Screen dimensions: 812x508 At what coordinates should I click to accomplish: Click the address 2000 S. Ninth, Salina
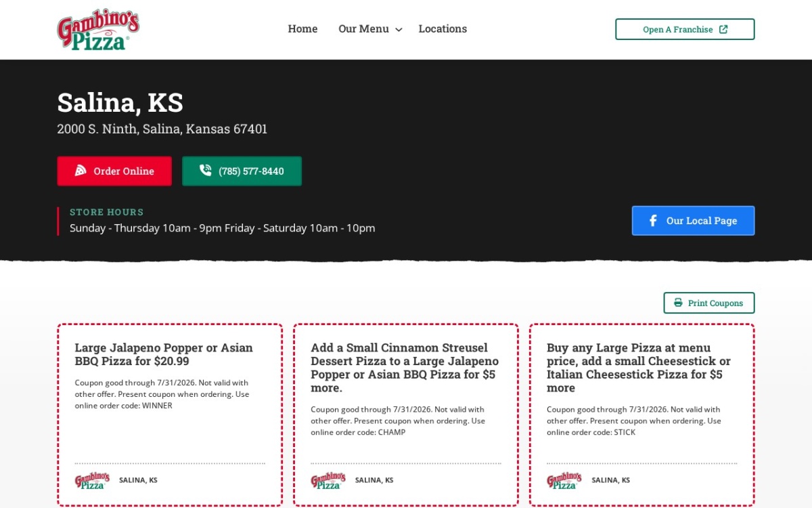[x=162, y=129]
